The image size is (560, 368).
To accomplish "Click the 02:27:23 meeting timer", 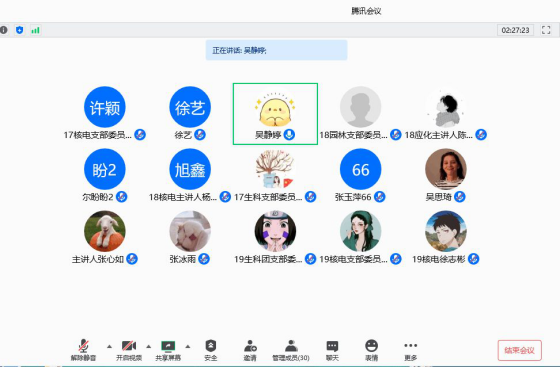I will coord(515,30).
